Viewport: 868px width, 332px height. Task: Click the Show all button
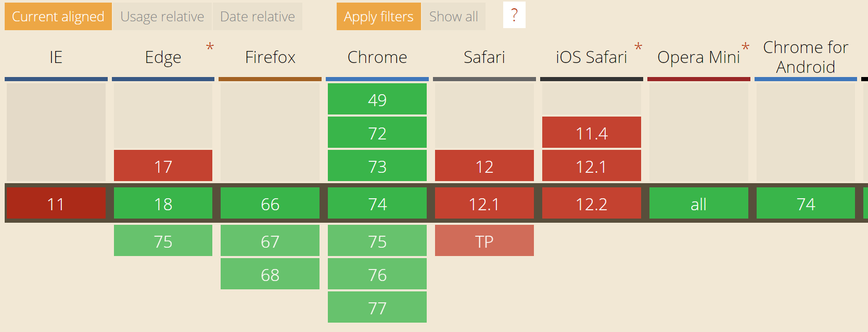pos(454,17)
